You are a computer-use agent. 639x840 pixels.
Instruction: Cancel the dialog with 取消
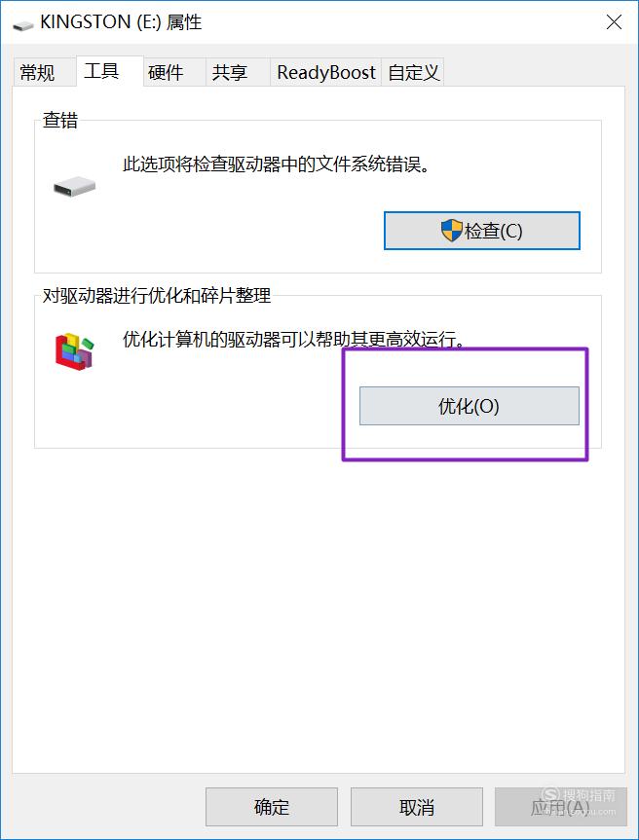click(x=417, y=806)
